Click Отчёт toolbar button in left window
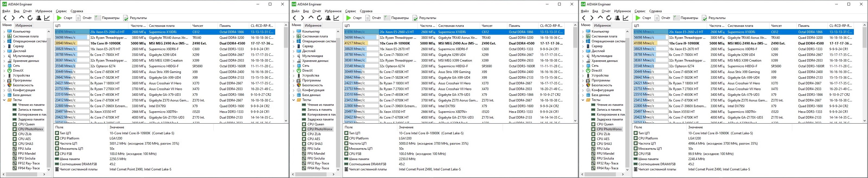Image resolution: width=868 pixels, height=178 pixels. coord(84,18)
